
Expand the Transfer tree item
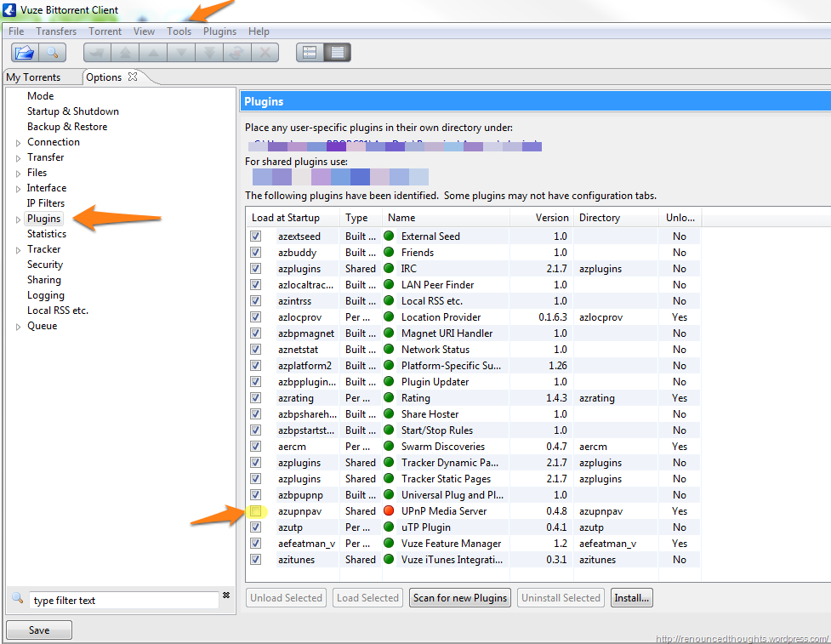pos(17,157)
